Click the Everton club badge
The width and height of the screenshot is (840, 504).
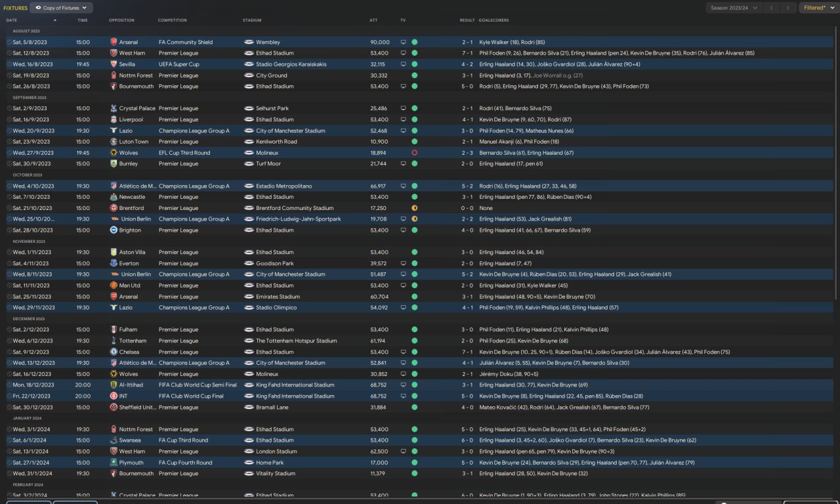pos(114,263)
